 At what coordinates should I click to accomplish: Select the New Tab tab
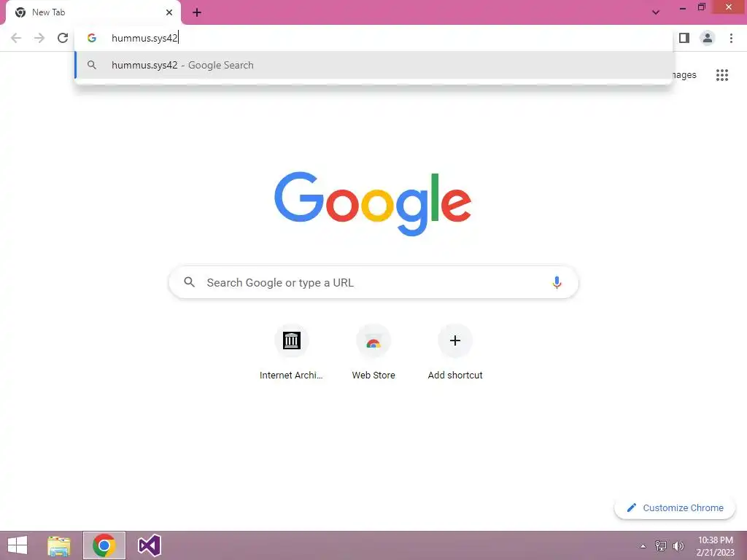click(93, 12)
